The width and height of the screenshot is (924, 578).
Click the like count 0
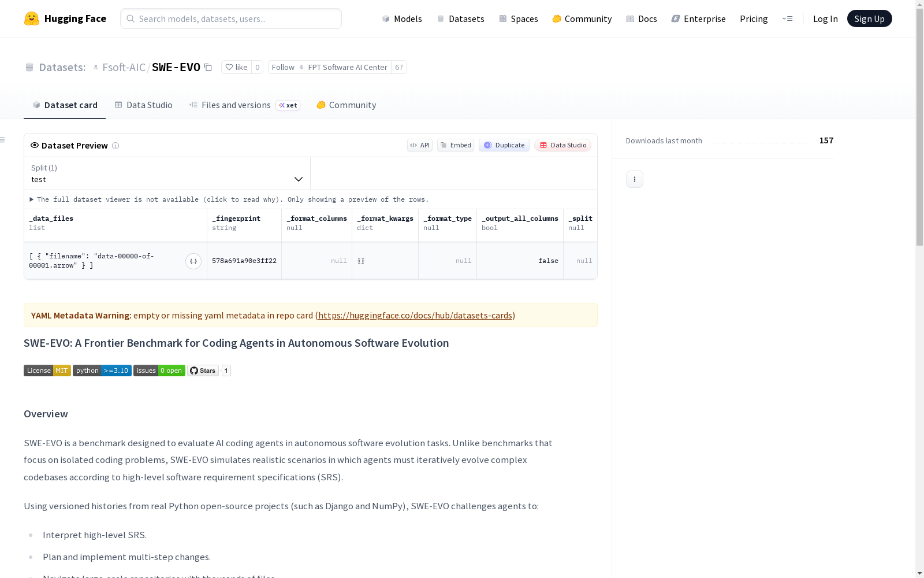258,67
